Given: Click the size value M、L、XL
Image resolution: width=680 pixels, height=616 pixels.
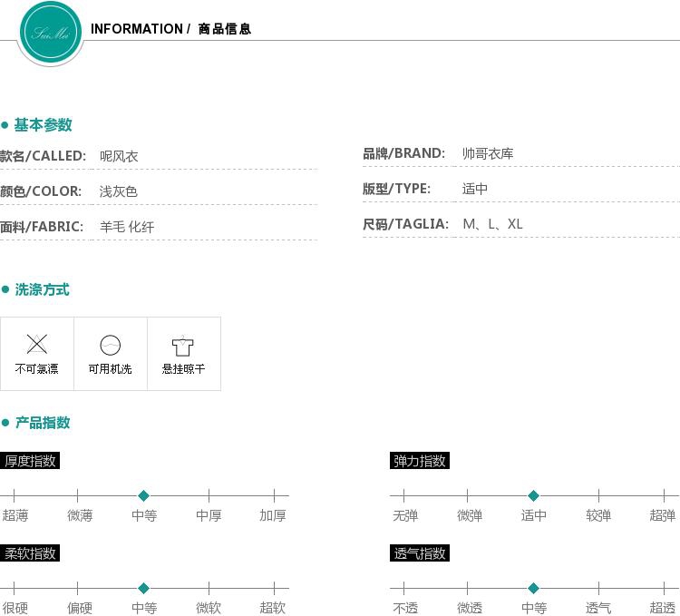Looking at the screenshot, I should click(492, 224).
